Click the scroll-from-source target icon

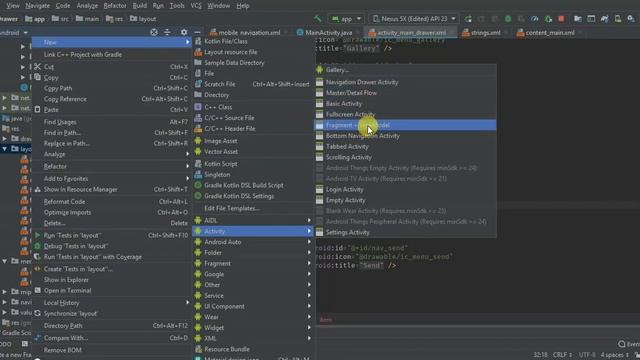[x=154, y=32]
